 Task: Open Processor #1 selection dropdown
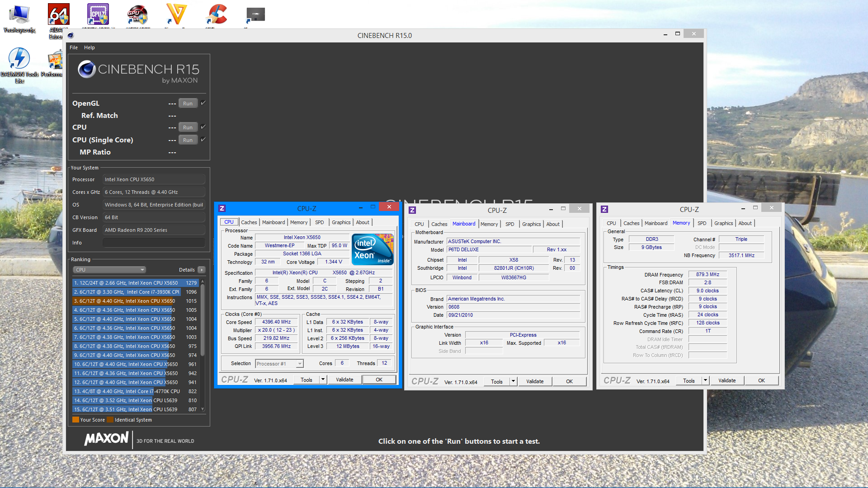[279, 364]
